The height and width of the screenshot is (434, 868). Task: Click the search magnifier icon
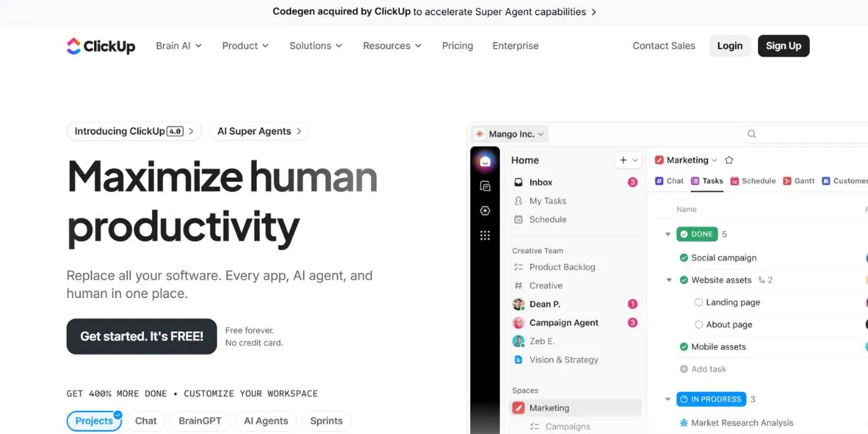(751, 133)
